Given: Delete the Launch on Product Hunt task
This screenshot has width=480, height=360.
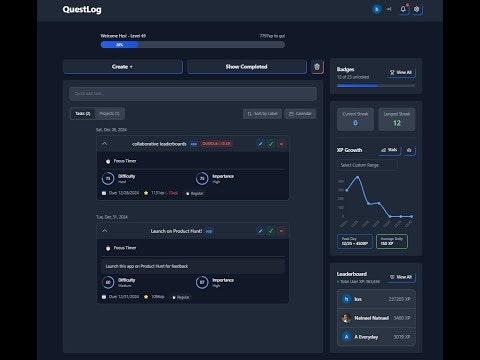Looking at the screenshot, I should pos(281,231).
